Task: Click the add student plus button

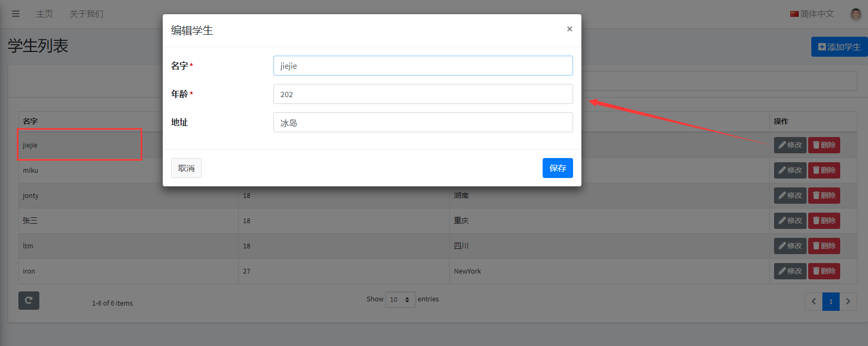Action: [839, 47]
